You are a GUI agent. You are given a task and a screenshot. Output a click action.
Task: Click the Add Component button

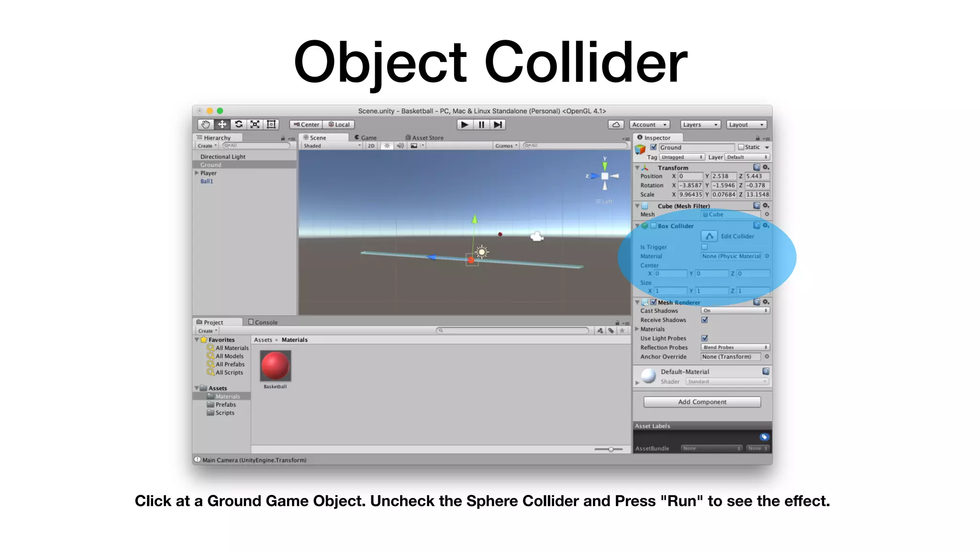(702, 402)
